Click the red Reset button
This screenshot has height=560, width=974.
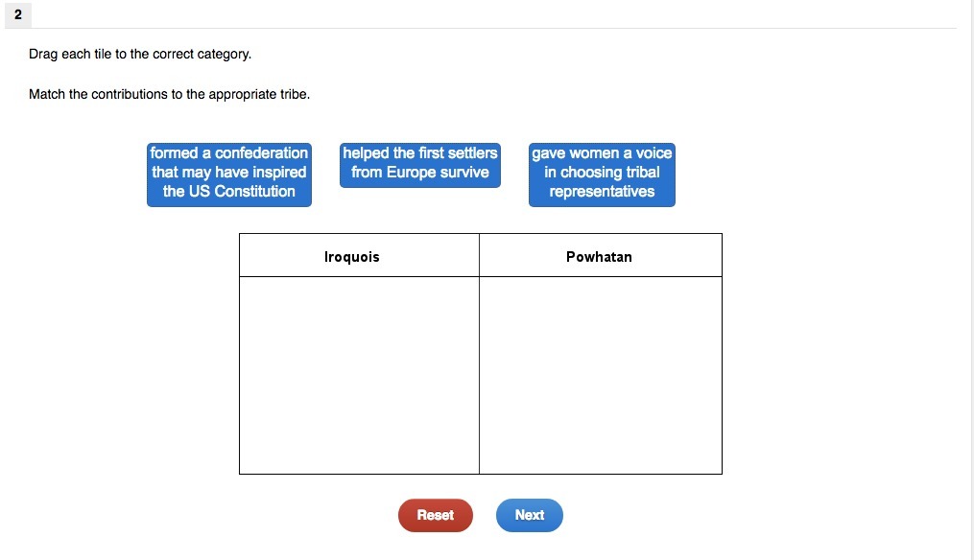[435, 515]
